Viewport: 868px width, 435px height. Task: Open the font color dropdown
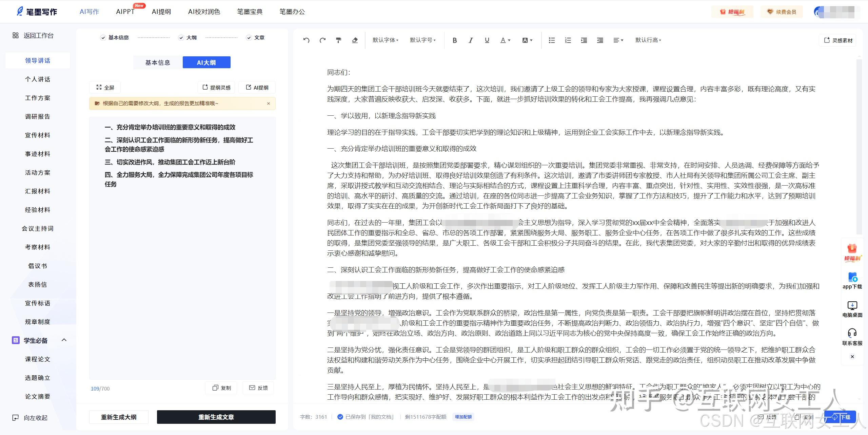(x=505, y=40)
